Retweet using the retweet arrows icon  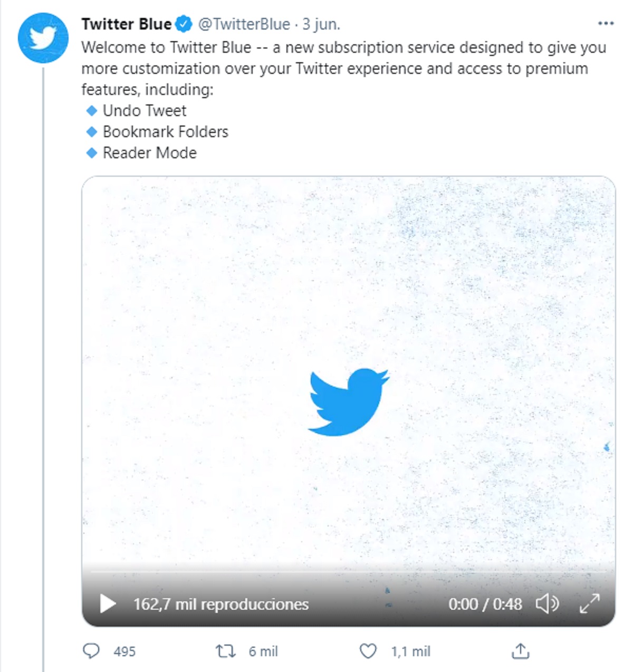point(226,651)
